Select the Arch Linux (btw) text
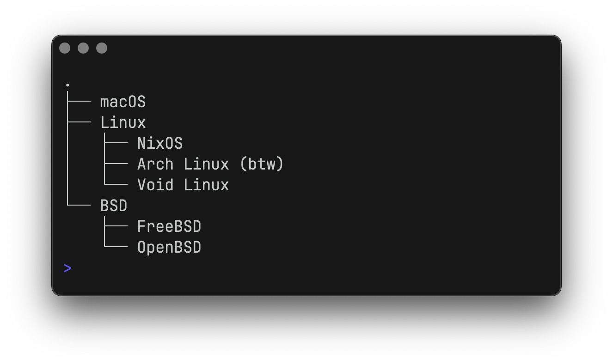 [210, 164]
